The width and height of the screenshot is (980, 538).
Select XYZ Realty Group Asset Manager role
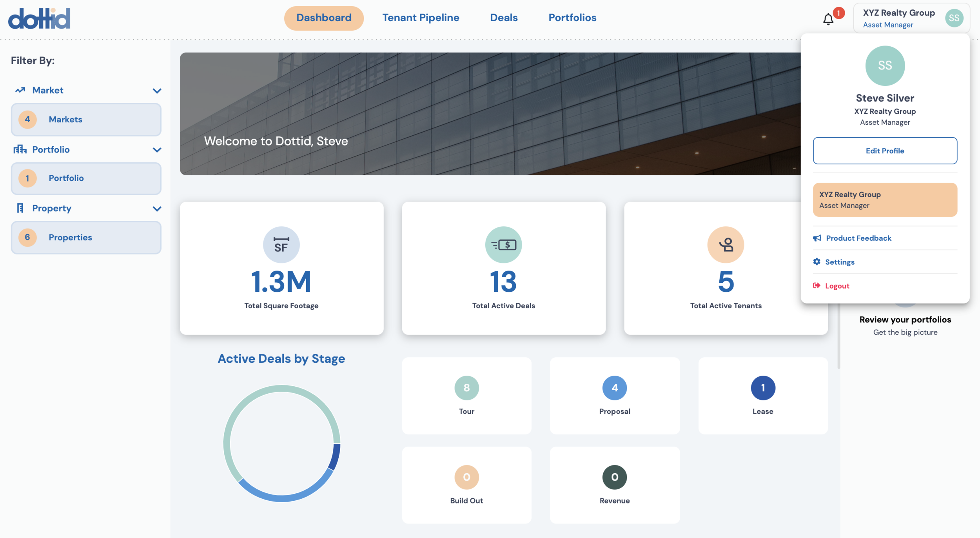[x=885, y=200]
